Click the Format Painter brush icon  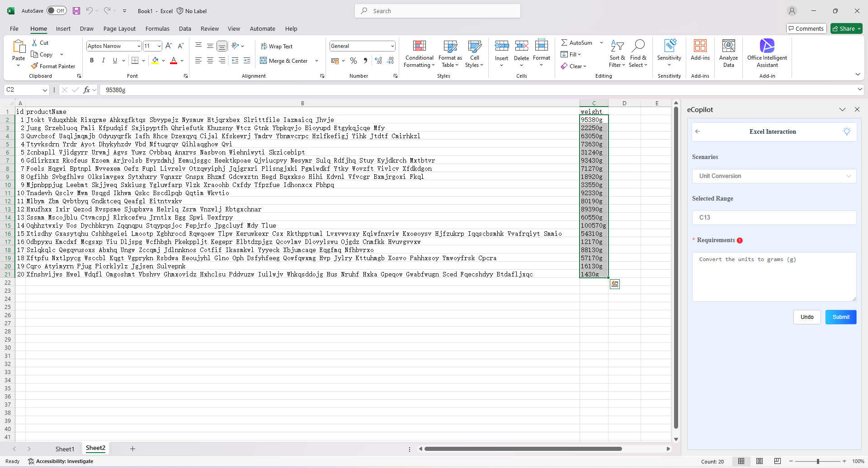click(x=34, y=66)
